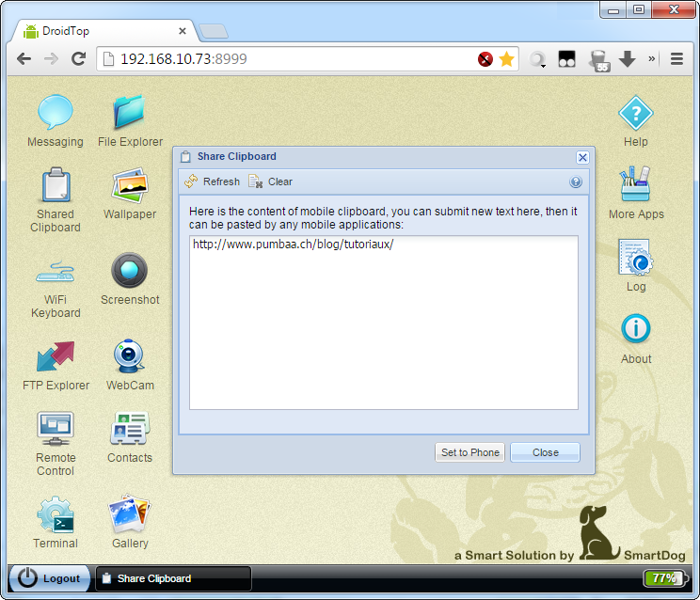
Task: Start the WiFi Keyboard tool
Action: coord(55,273)
